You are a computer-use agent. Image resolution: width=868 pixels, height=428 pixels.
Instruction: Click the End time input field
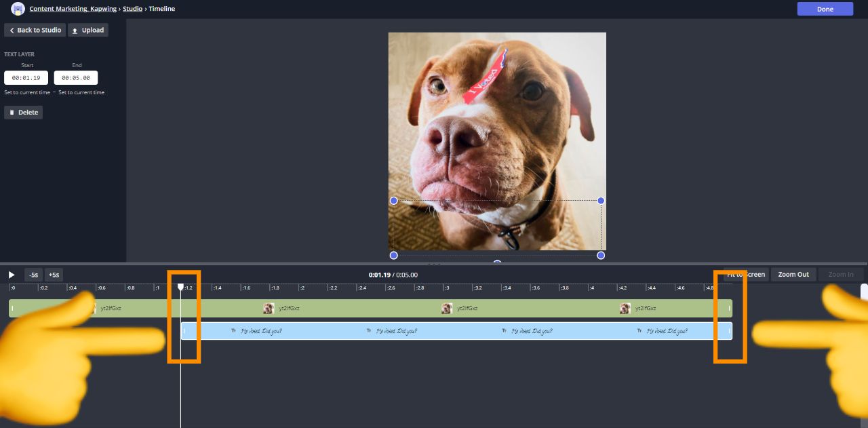(x=76, y=78)
